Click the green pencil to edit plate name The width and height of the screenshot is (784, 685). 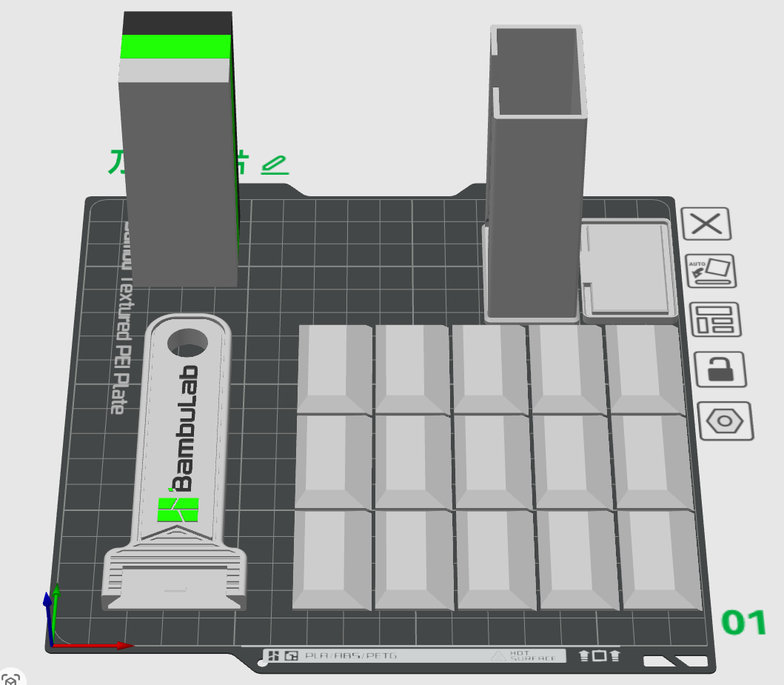[x=275, y=165]
